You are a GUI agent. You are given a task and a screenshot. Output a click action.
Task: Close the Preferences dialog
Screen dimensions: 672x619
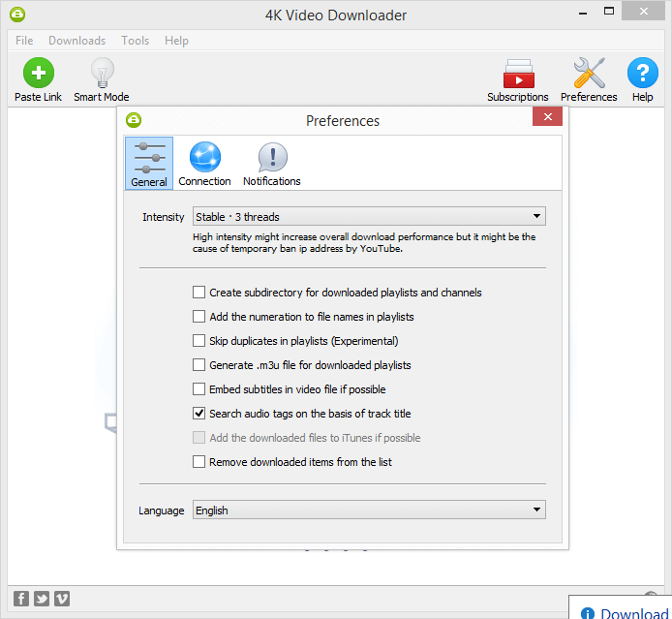[x=547, y=116]
